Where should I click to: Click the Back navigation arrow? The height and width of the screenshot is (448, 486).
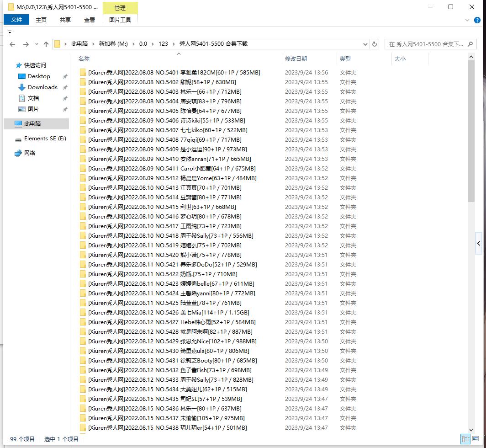(x=12, y=44)
